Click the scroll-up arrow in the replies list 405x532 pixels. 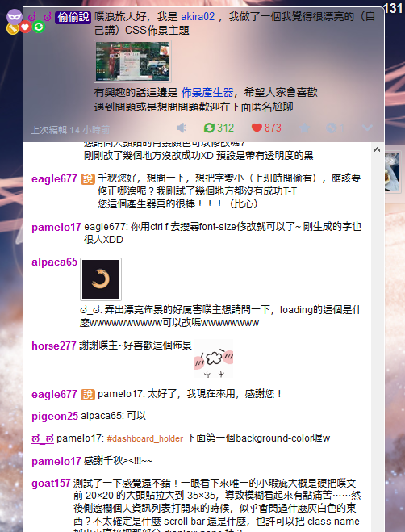pos(377,149)
